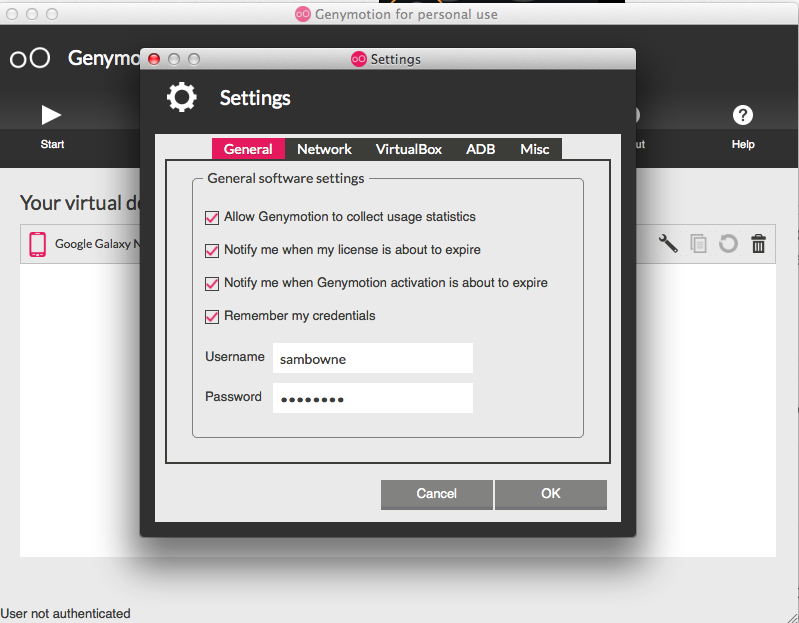Select the pink phone device icon
The width and height of the screenshot is (799, 623).
tap(37, 244)
